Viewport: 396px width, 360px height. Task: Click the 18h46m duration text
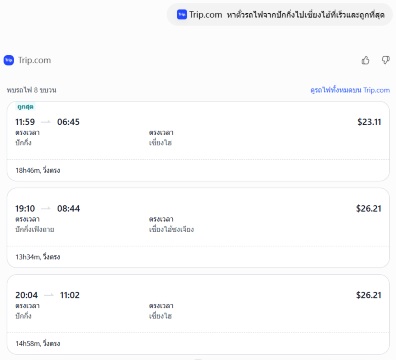pos(38,170)
